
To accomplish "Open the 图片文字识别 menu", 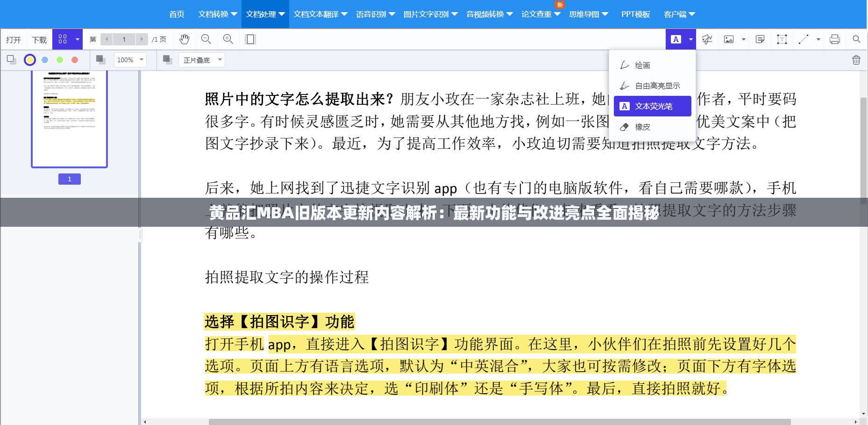I will tap(427, 14).
